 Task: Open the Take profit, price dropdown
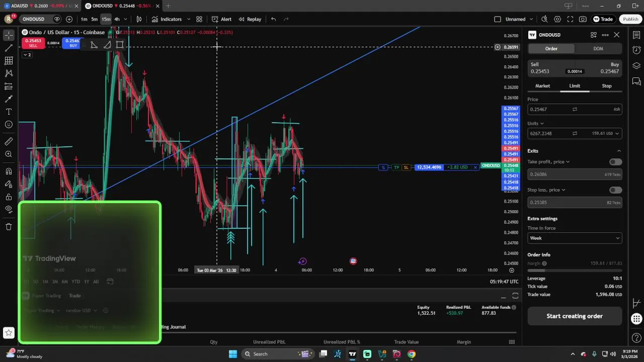click(x=548, y=162)
